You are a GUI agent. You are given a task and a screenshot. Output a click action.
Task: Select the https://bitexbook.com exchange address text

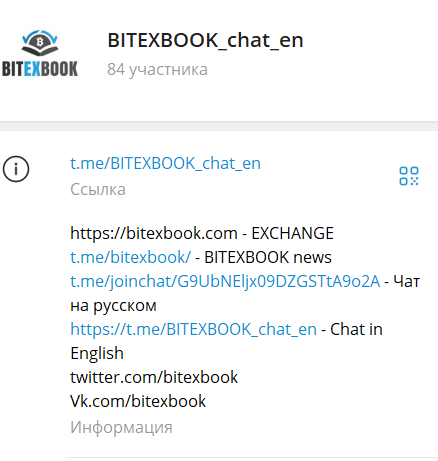154,233
